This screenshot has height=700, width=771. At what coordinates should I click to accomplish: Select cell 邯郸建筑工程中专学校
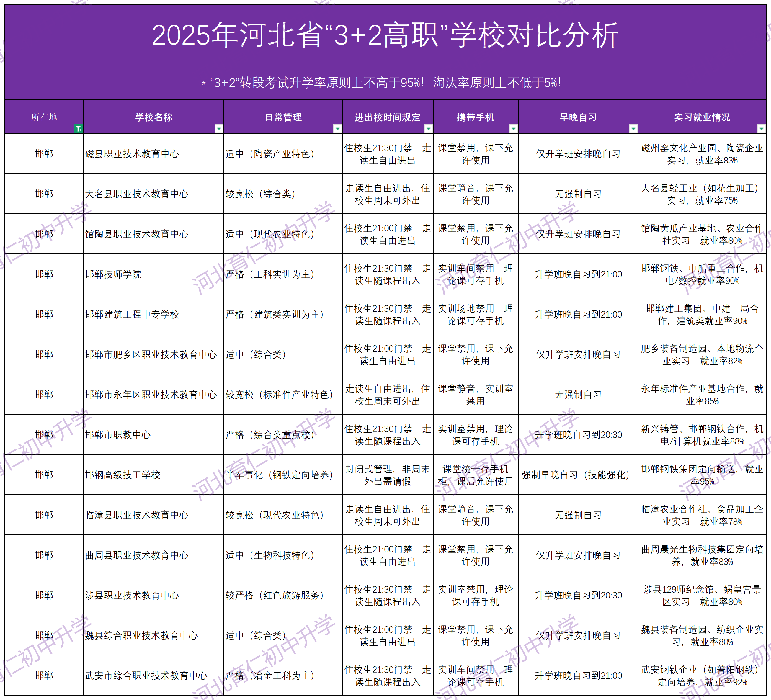(x=153, y=314)
